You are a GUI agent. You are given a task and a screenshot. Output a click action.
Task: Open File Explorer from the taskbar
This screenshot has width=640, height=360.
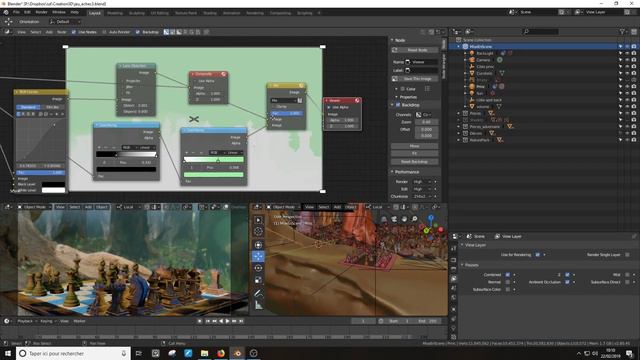click(x=204, y=353)
